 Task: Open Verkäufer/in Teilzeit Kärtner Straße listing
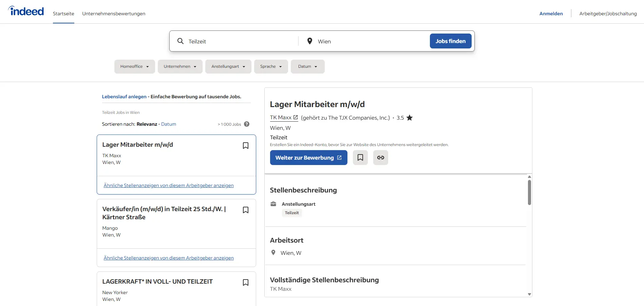click(x=164, y=213)
